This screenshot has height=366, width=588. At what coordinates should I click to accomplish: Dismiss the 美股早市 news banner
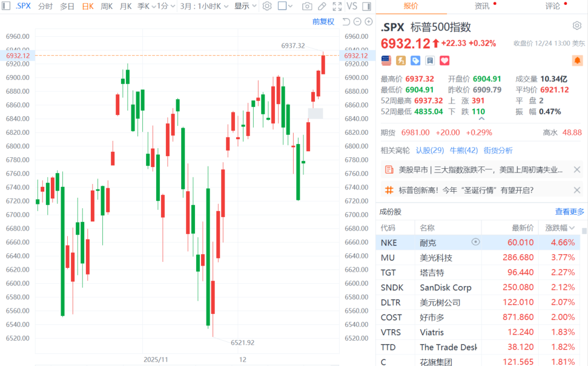click(577, 170)
